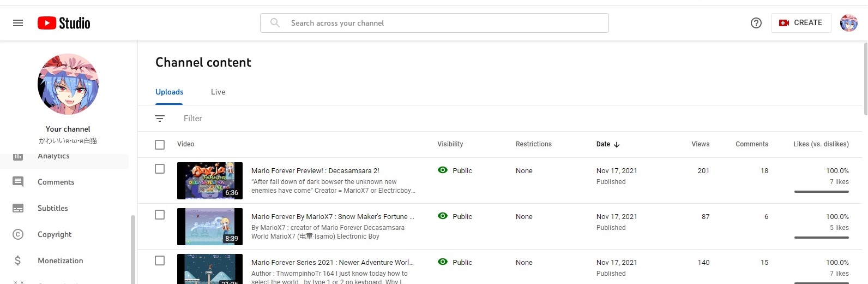Click the Snow Maker's Fortune video description text
Screen dimensions: 868x284
328,232
